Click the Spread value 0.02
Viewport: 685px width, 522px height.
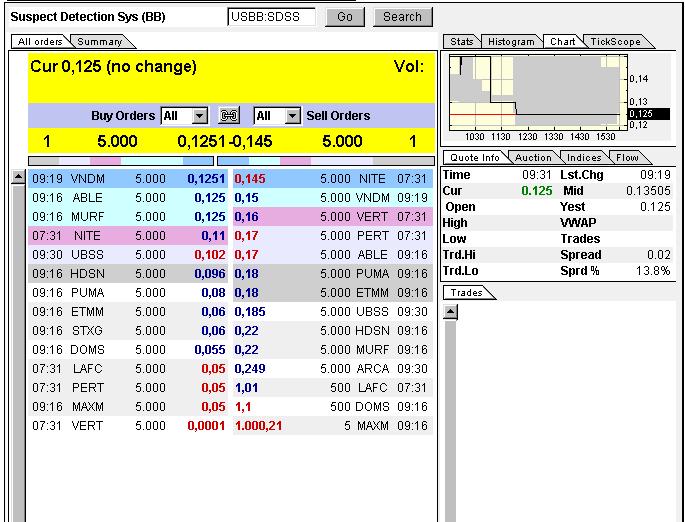(658, 255)
